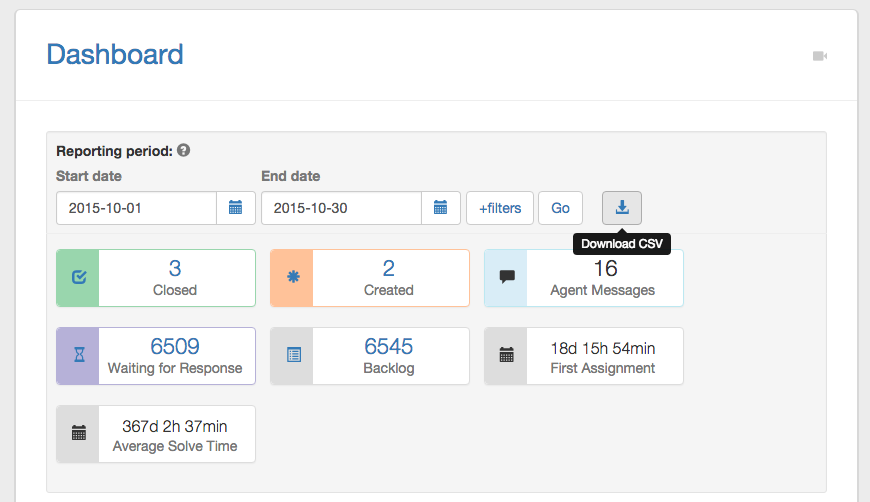Open the 2 Created tickets link
This screenshot has height=502, width=870.
(388, 268)
